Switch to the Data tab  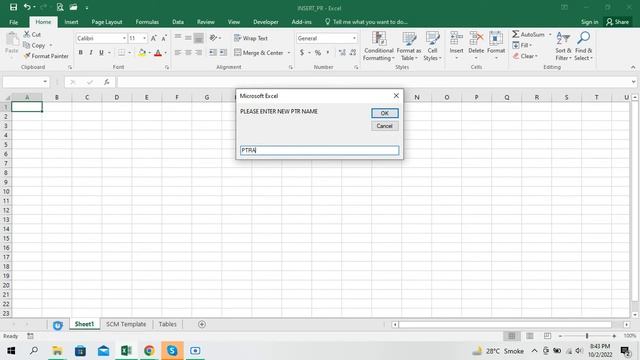[x=178, y=22]
